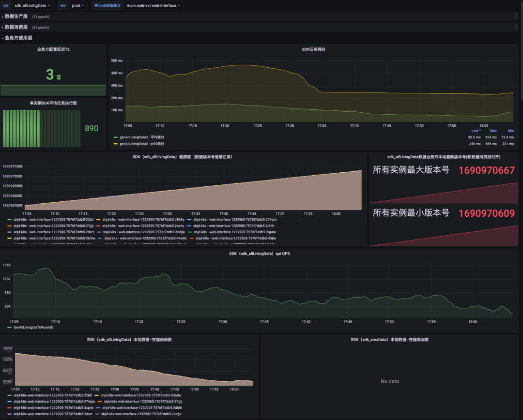Viewport: 523px width, 420px height.
Task: Click the drag handle of 数据消费层 row
Action: pyautogui.click(x=516, y=27)
